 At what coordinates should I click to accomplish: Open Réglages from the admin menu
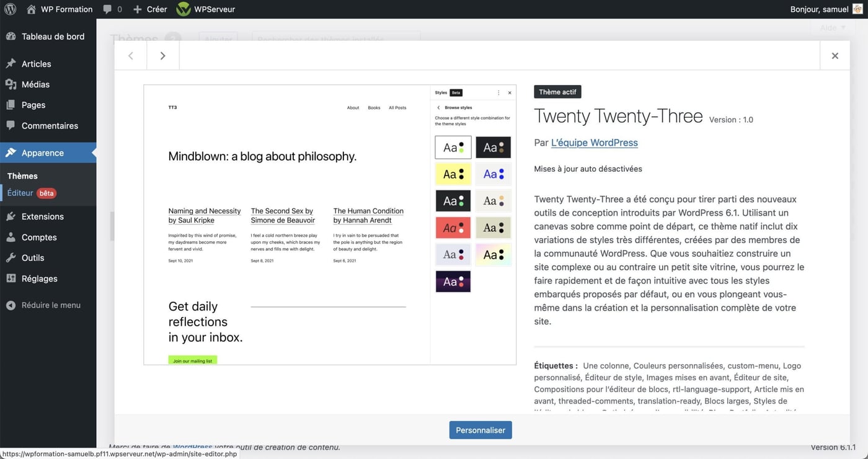(x=38, y=278)
